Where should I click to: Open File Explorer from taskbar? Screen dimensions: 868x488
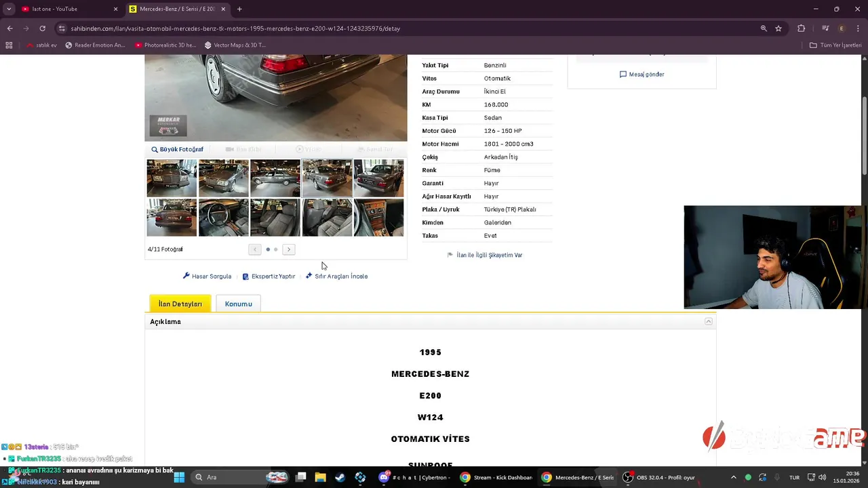point(320,477)
